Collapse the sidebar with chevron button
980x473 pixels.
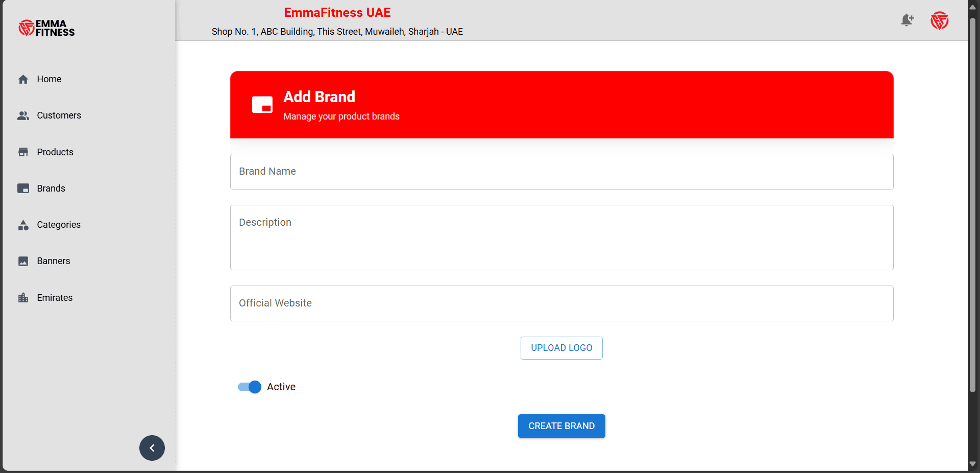click(x=152, y=448)
